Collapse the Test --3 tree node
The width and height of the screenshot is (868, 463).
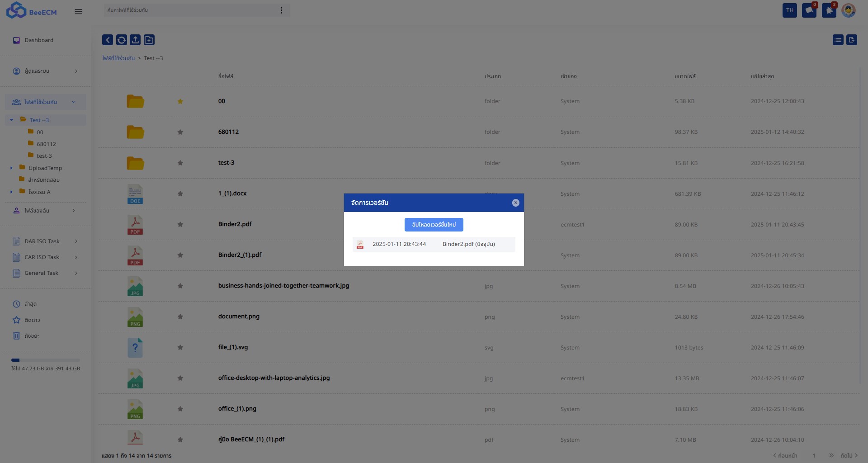click(12, 120)
